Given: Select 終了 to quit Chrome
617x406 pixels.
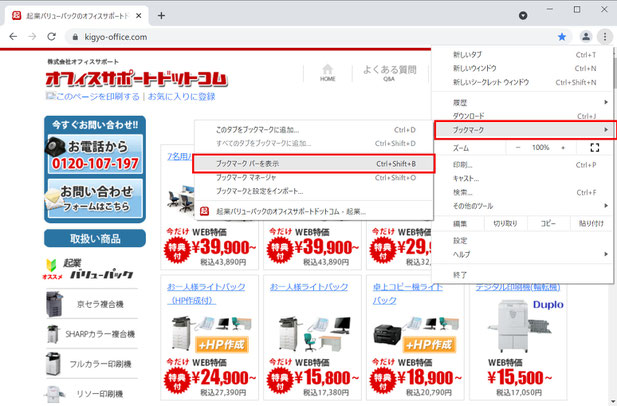Looking at the screenshot, I should click(522, 275).
